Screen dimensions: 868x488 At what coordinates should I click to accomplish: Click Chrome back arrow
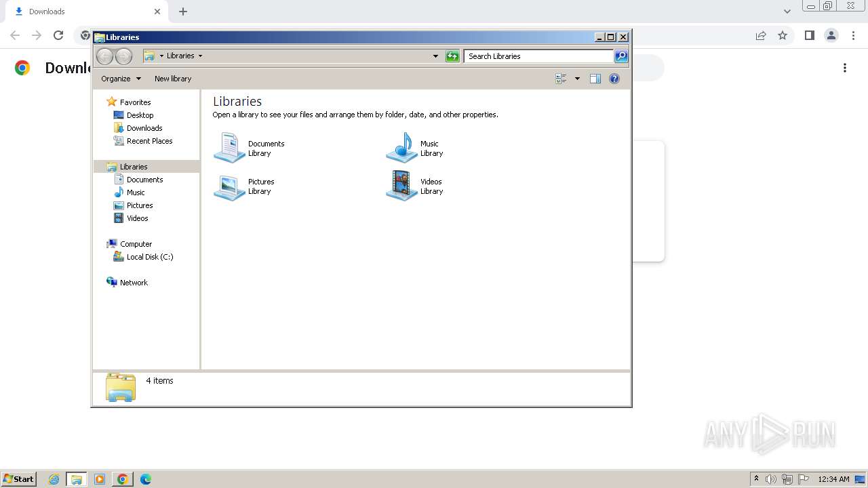[15, 35]
